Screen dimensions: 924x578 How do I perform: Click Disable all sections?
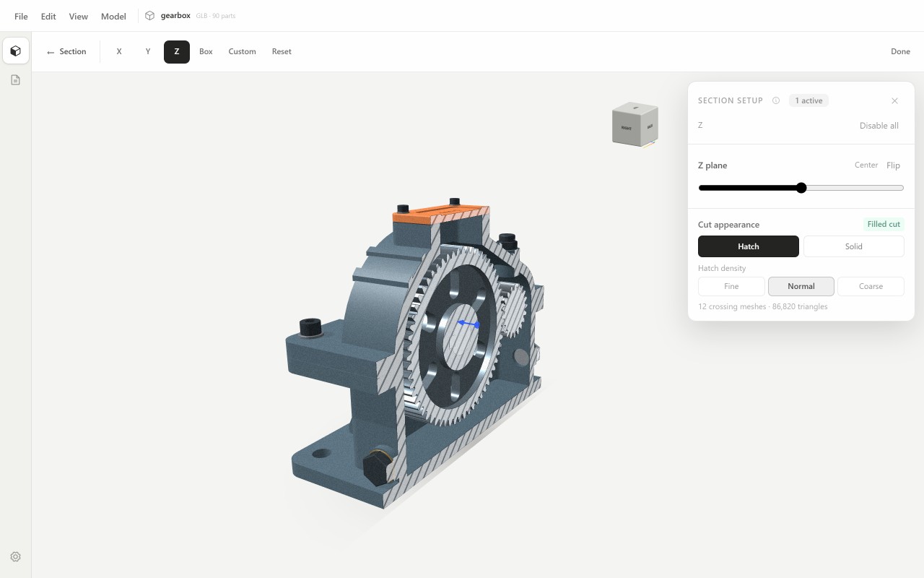pos(879,126)
